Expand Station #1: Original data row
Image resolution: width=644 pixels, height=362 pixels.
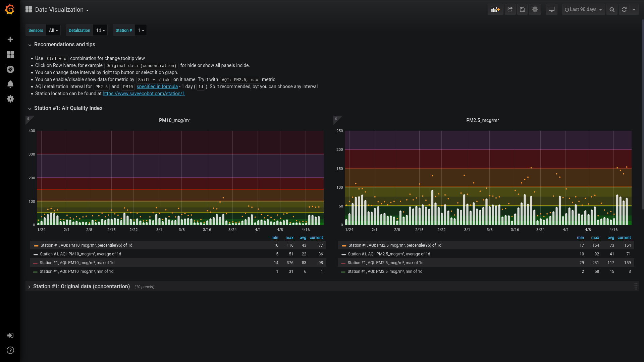(x=81, y=287)
